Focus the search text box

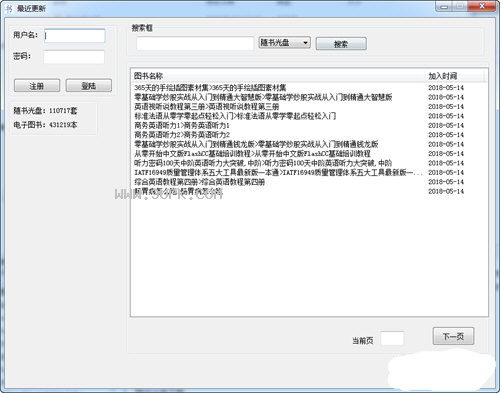point(195,44)
